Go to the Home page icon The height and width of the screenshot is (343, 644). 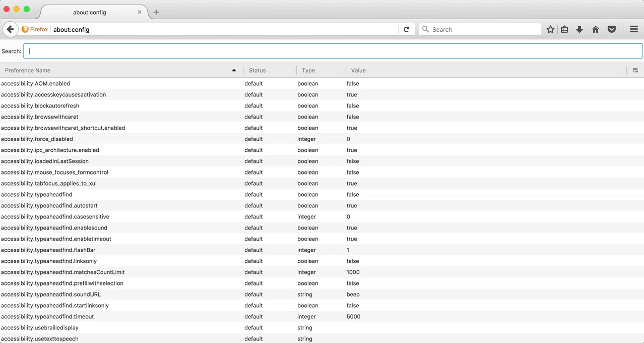(595, 29)
